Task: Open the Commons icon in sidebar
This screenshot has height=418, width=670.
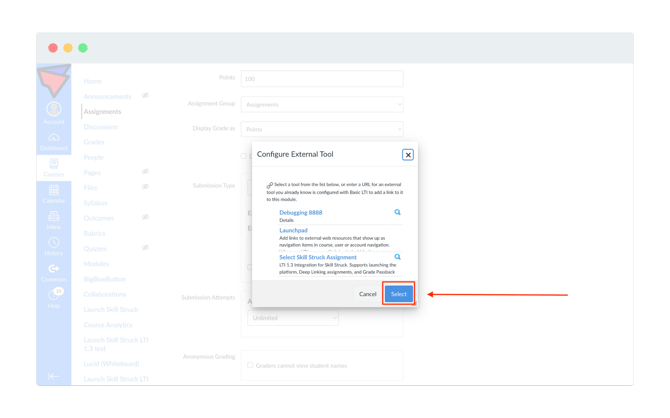Action: click(x=54, y=269)
